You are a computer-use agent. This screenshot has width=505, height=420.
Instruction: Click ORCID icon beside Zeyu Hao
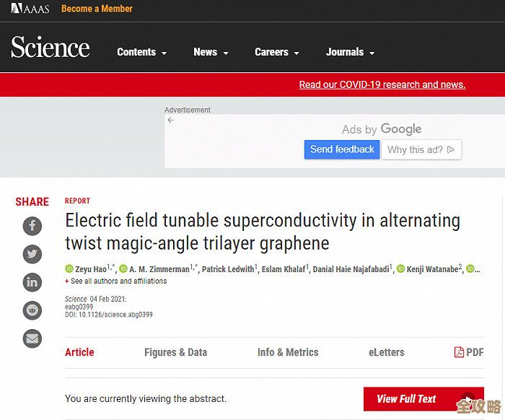[x=69, y=269]
